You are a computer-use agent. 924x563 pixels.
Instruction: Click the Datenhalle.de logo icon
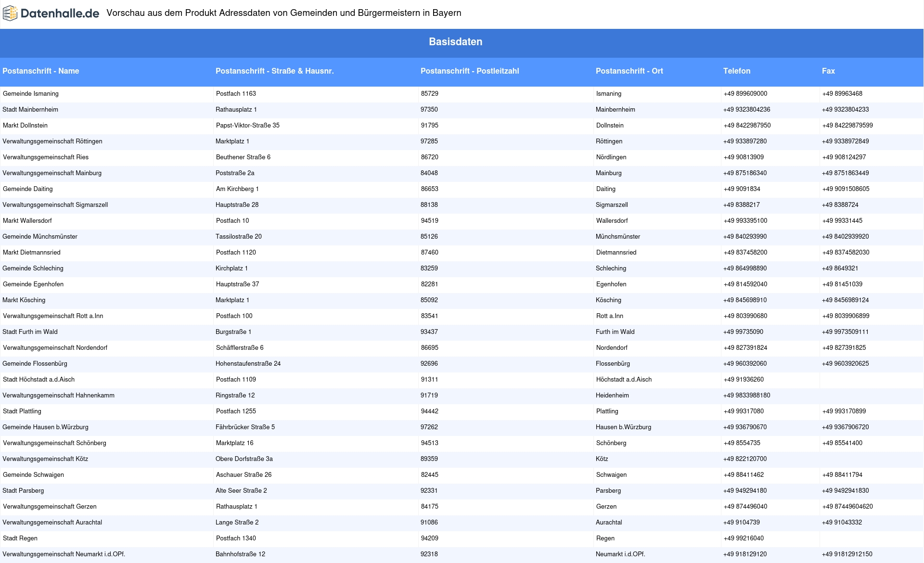pos(10,13)
